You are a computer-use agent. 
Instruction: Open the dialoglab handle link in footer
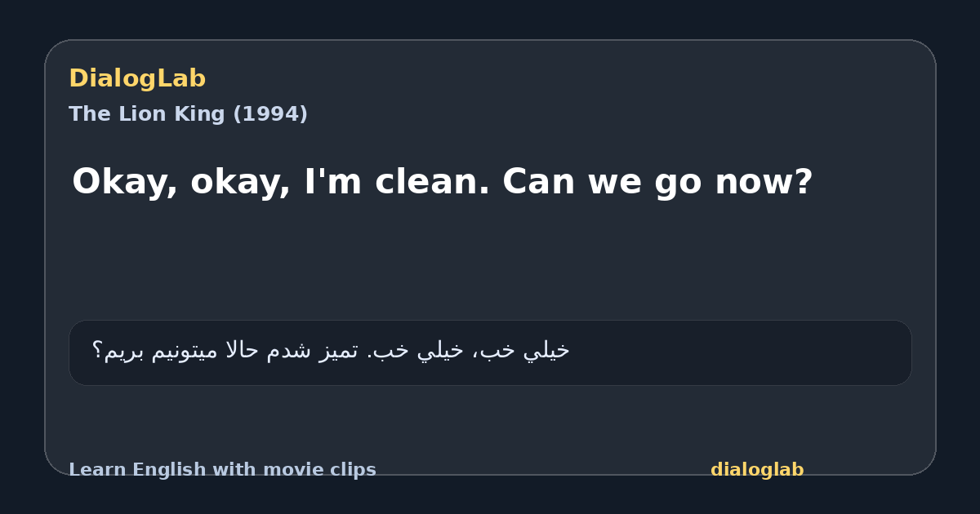tap(757, 470)
